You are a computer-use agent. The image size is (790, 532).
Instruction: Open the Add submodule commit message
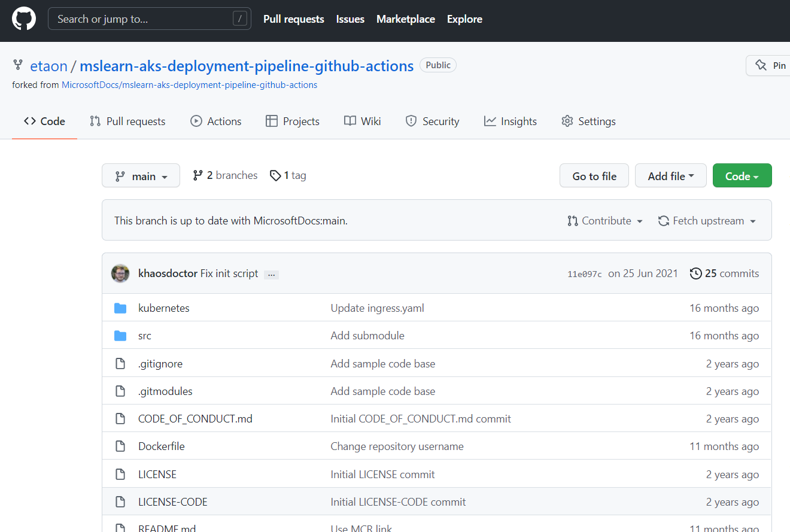pyautogui.click(x=367, y=336)
